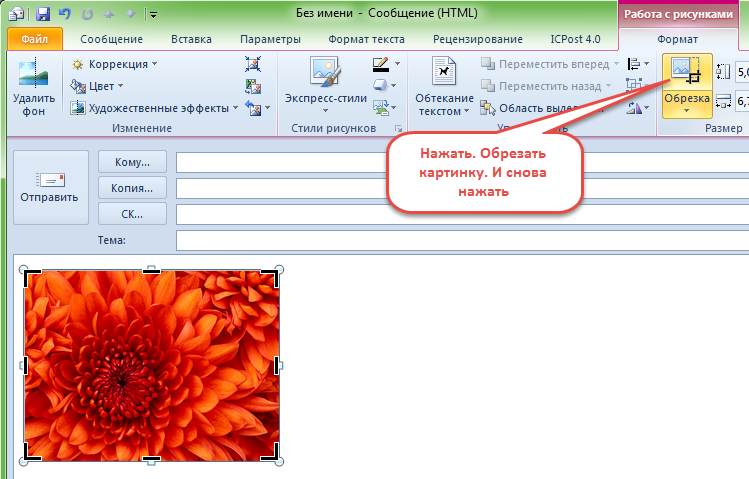Click the orange flower picture
The image size is (749, 479).
point(152,365)
